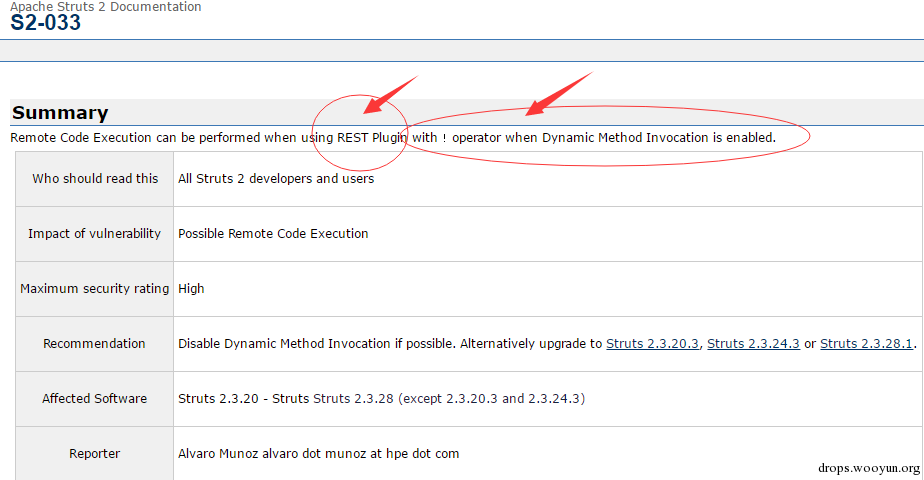Select the Summary section heading
The height and width of the screenshot is (480, 924).
click(60, 113)
